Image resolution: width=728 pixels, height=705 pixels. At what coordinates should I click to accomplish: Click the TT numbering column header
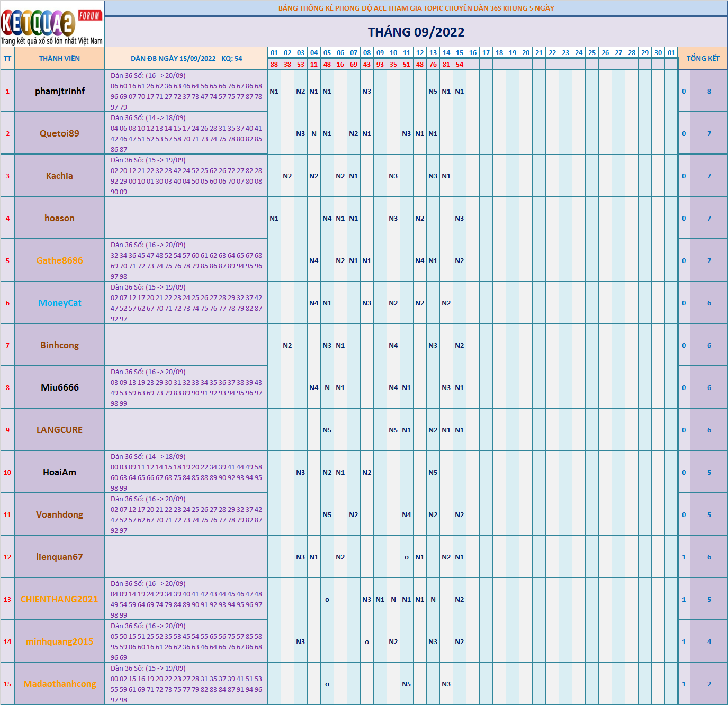click(7, 58)
